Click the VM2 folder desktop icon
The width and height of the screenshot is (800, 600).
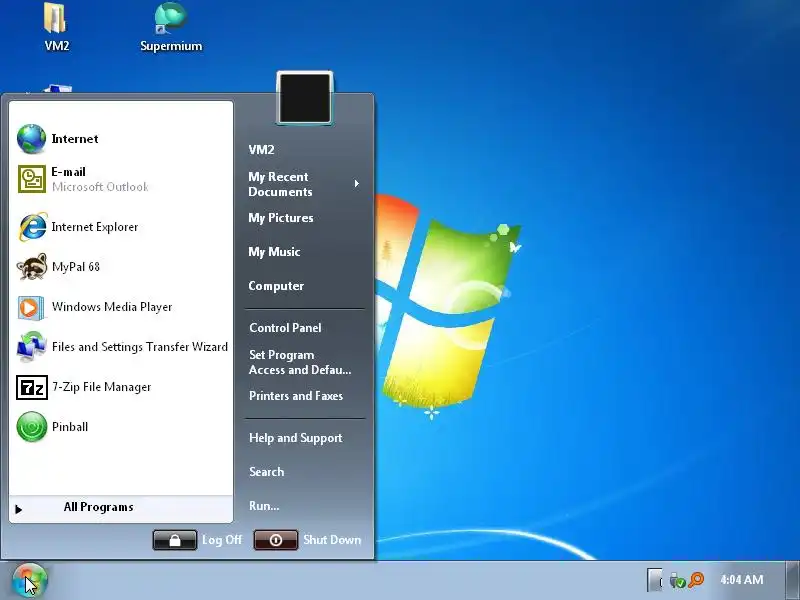[56, 28]
